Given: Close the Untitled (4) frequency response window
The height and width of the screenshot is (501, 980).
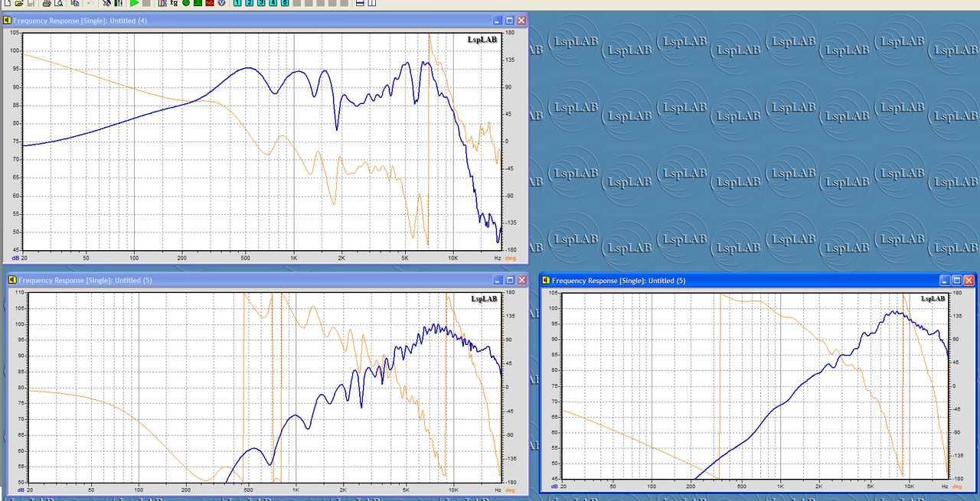Looking at the screenshot, I should tap(521, 21).
